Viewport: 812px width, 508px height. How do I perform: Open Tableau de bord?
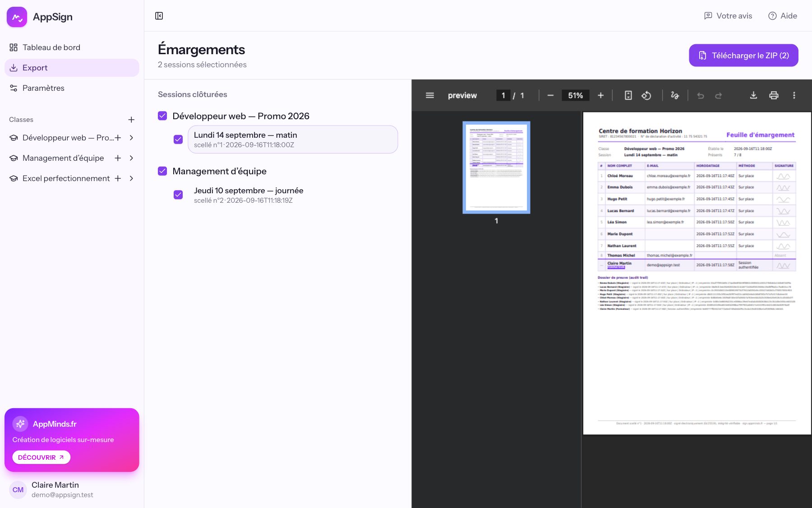pos(72,47)
